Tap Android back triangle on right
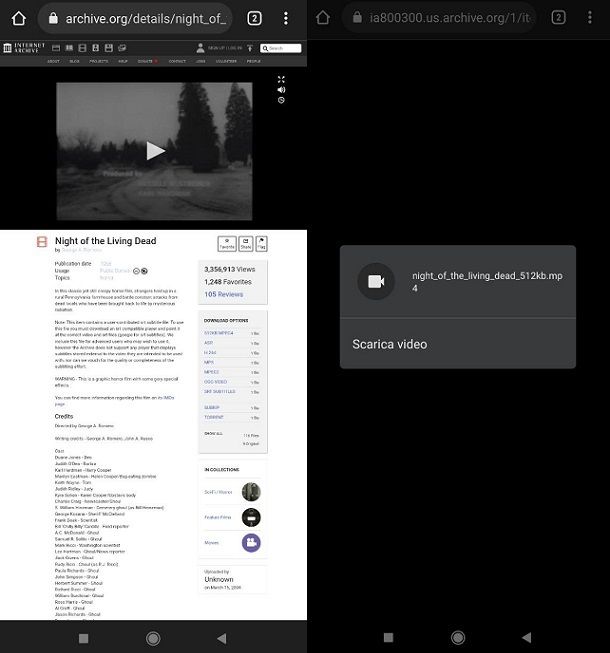 pyautogui.click(x=527, y=637)
